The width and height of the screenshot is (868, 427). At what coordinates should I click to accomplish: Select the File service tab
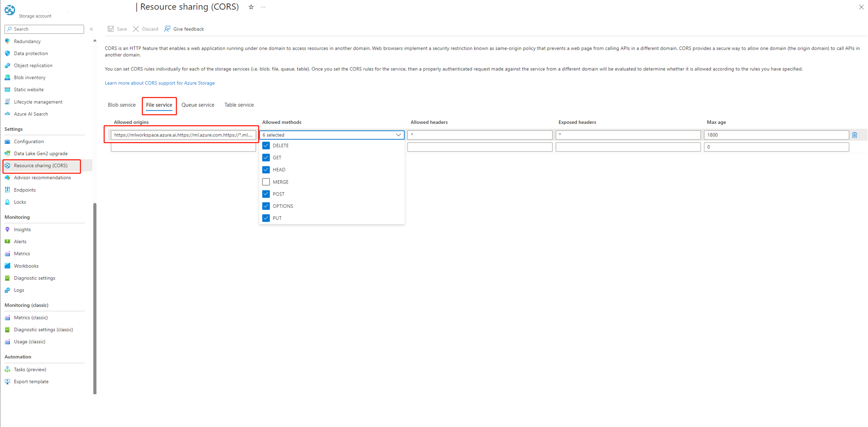point(159,105)
